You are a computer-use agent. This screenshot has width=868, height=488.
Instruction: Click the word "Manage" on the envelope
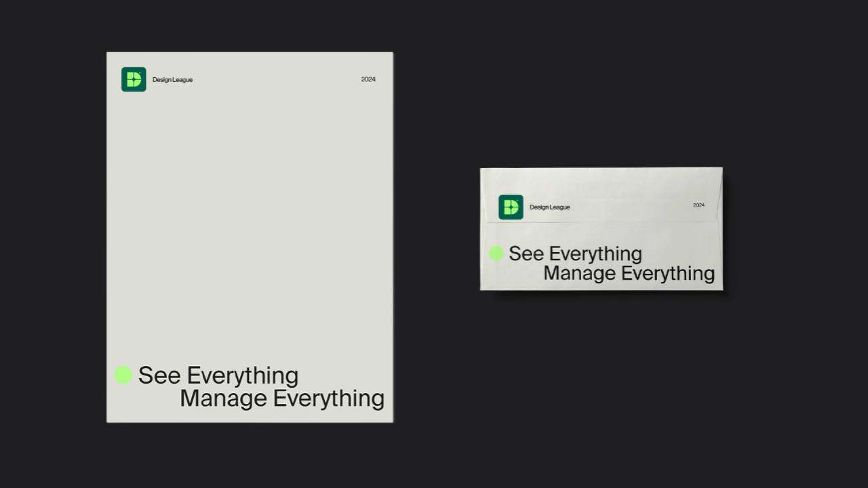pyautogui.click(x=579, y=274)
